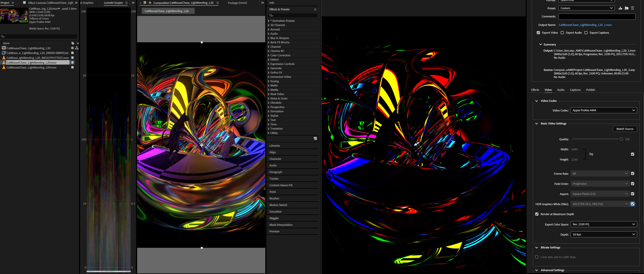The image size is (644, 274).
Task: Click the Import Presets folder icon
Action: coord(626,8)
